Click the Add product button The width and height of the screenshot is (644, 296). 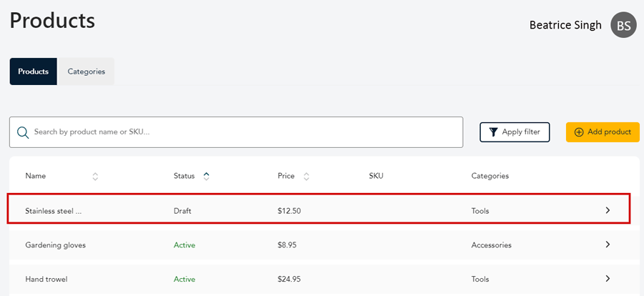click(602, 132)
